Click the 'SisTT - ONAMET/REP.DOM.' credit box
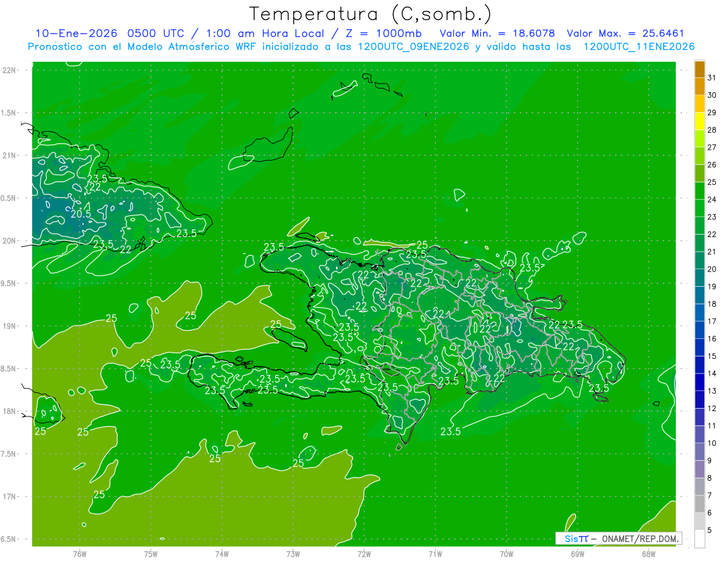The height and width of the screenshot is (562, 728). [x=619, y=538]
